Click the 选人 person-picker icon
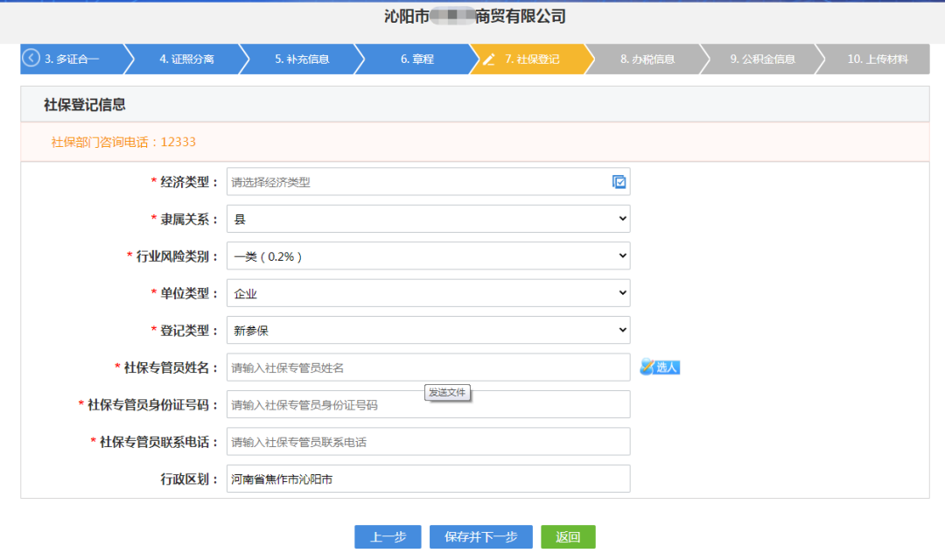The height and width of the screenshot is (560, 945). click(x=659, y=367)
